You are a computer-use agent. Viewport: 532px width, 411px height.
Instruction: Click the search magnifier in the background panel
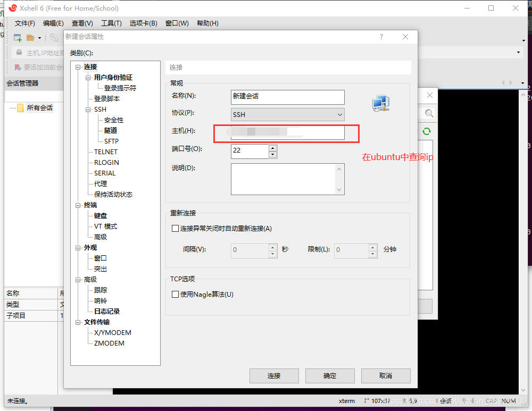[x=429, y=113]
